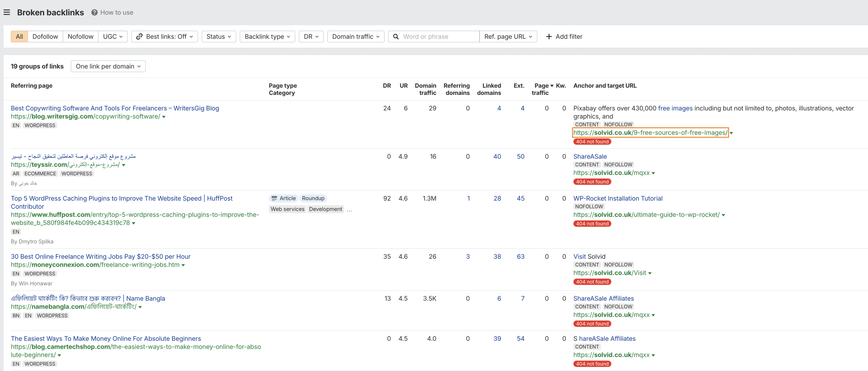
Task: Click the ECOMMERCE tag under teyssir.com
Action: pyautogui.click(x=40, y=174)
